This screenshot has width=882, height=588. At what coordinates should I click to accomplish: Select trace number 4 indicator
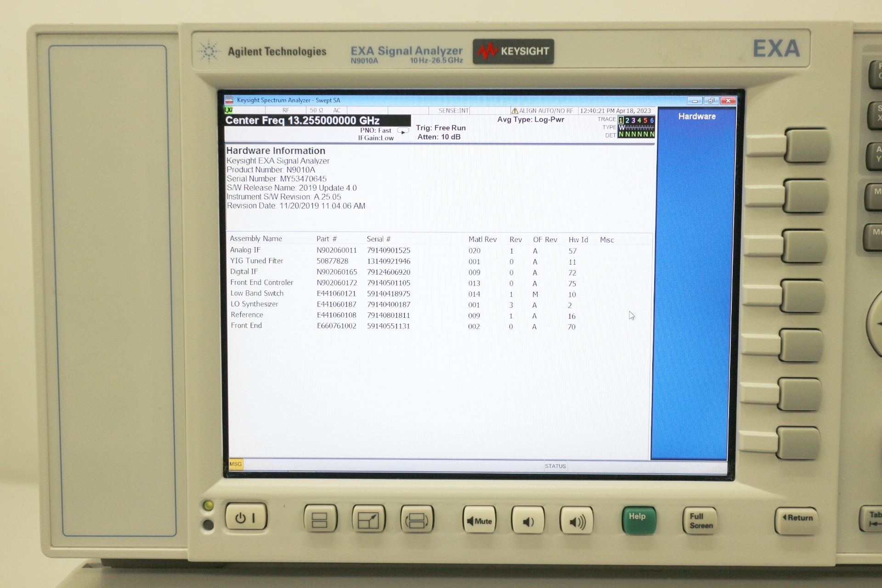(639, 120)
